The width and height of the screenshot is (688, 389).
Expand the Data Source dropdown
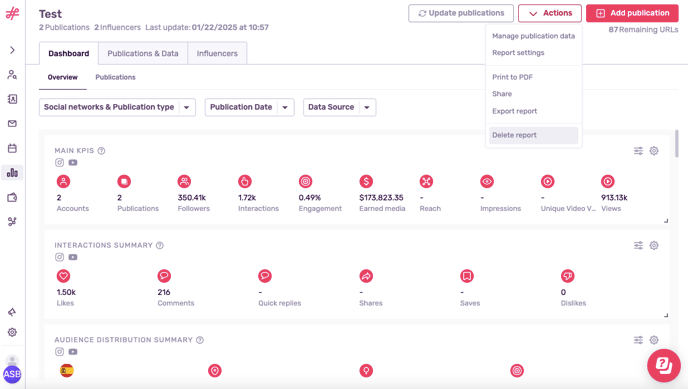[339, 107]
